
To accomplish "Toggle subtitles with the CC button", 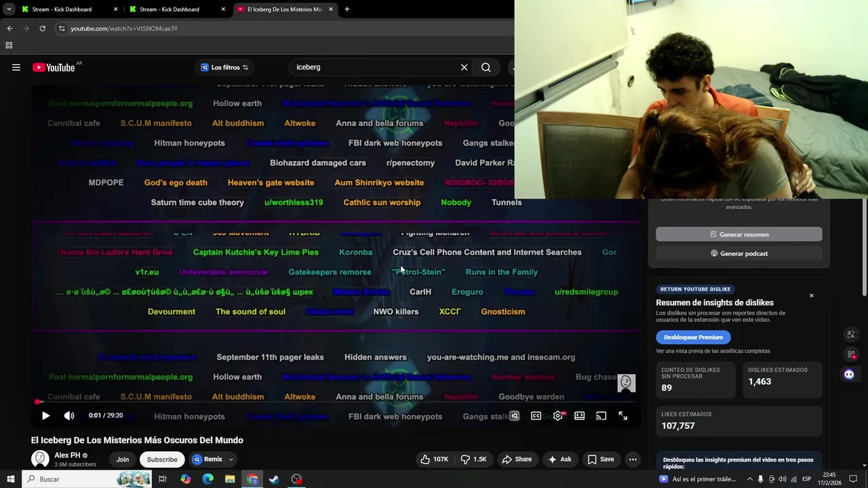I will (536, 415).
